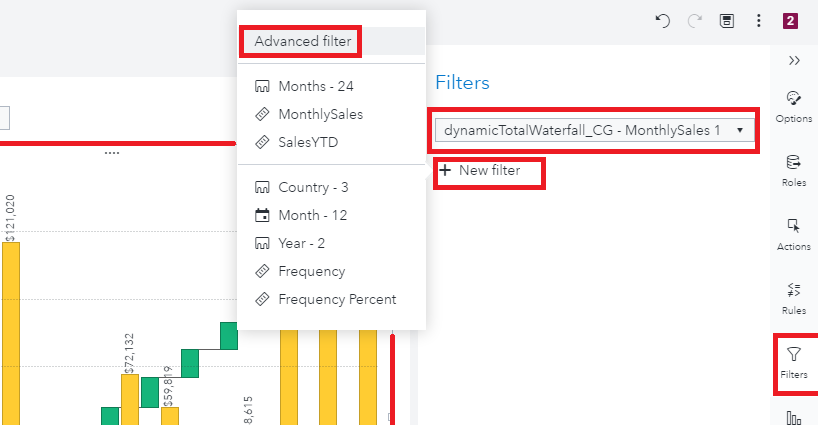Select Months - 24 category item
Screen dimensions: 818x425
tap(316, 86)
